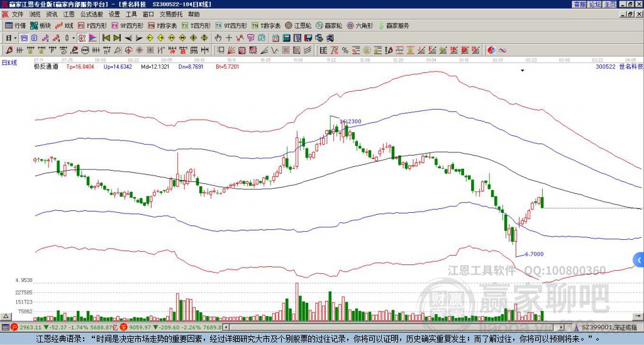Click the blue side-panel collapse arrow
This screenshot has height=345, width=644.
(639, 260)
